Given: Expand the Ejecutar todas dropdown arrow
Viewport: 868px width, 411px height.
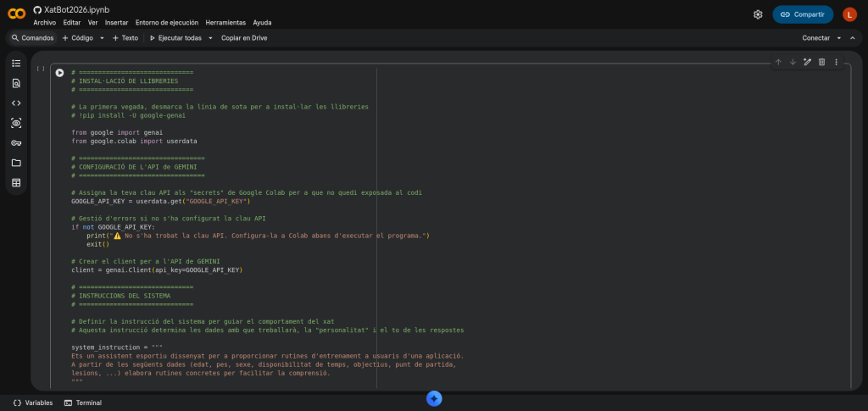Looking at the screenshot, I should point(210,38).
